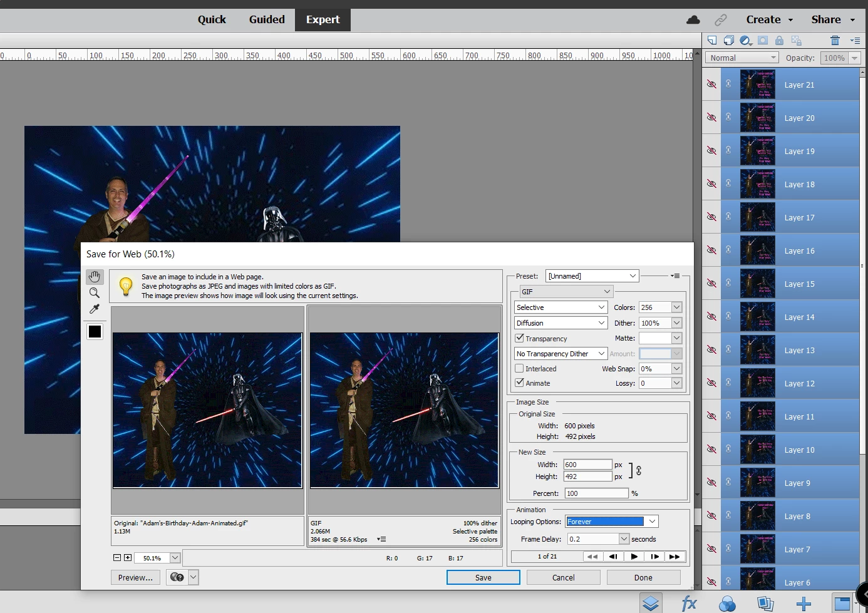Click the zoom out minus button
Image resolution: width=868 pixels, height=613 pixels.
point(117,557)
